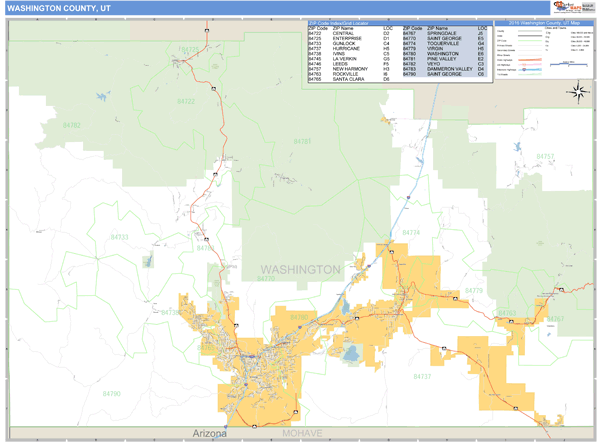This screenshot has width=600, height=442.
Task: Click the compass rose icon
Action: 578,92
